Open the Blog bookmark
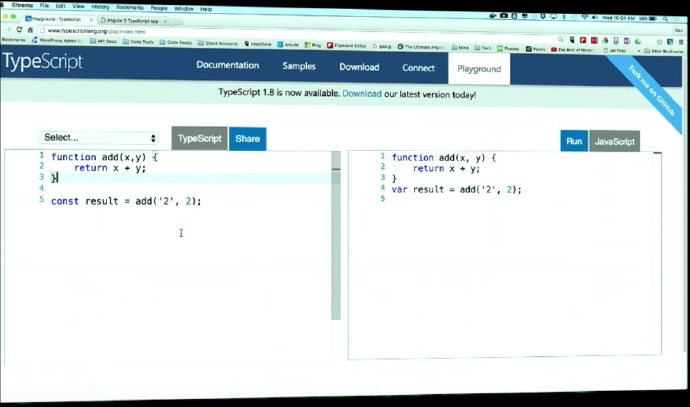Screen dimensions: 690x407 [x=313, y=44]
